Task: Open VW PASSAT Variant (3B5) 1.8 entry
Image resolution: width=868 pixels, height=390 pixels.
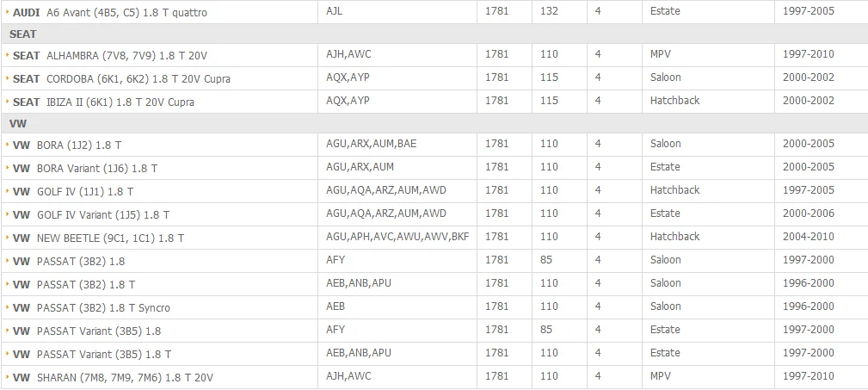Action: coord(86,331)
